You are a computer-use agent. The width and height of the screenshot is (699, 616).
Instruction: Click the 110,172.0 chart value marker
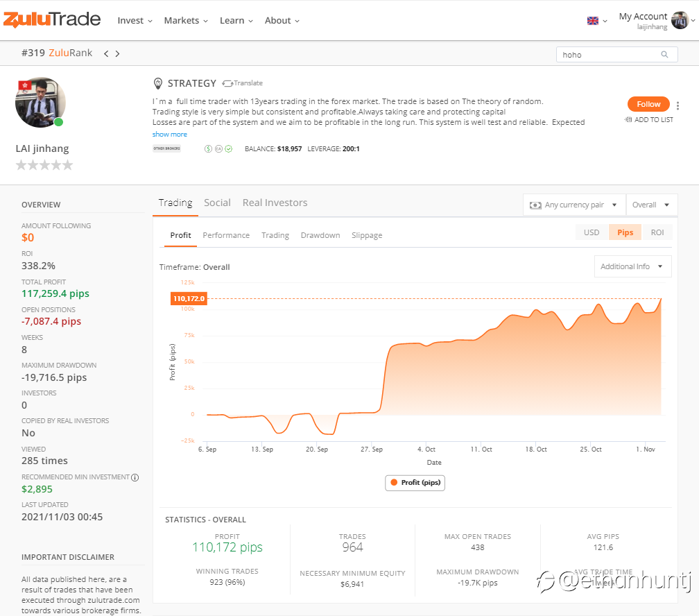[189, 299]
